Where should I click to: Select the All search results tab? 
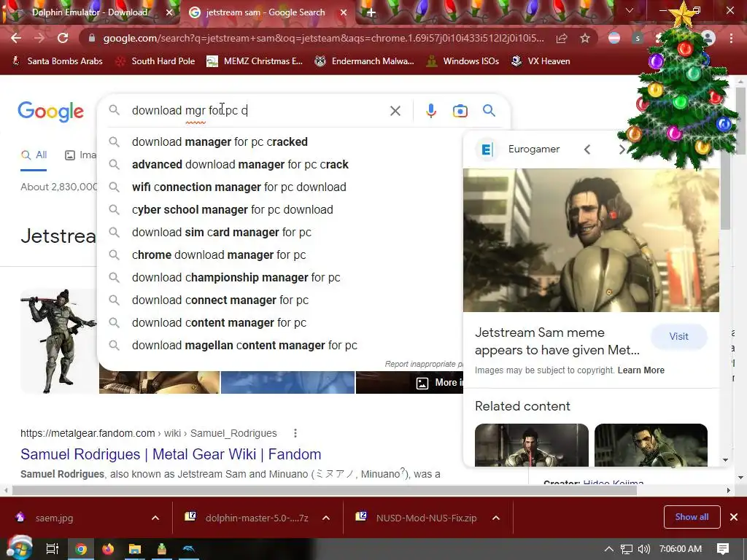34,155
